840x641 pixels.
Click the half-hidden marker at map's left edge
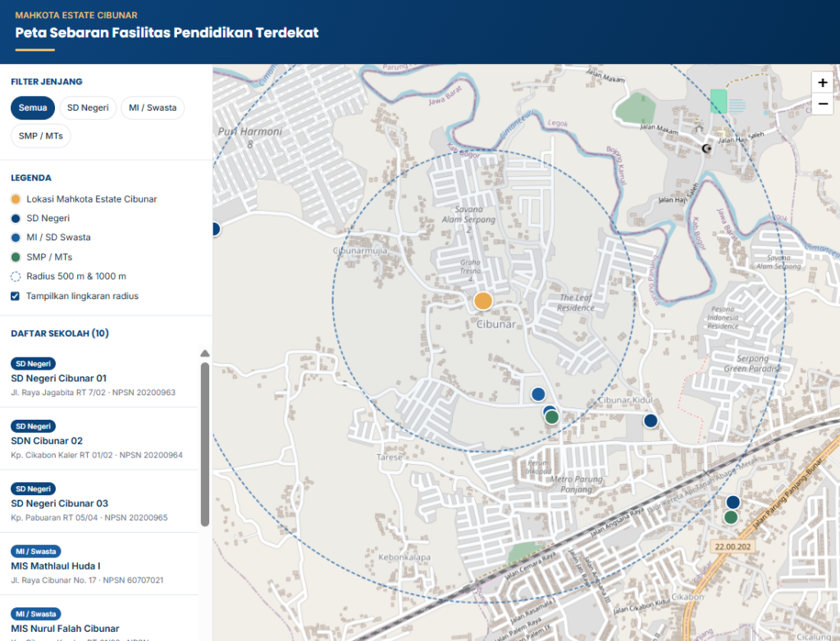[217, 230]
